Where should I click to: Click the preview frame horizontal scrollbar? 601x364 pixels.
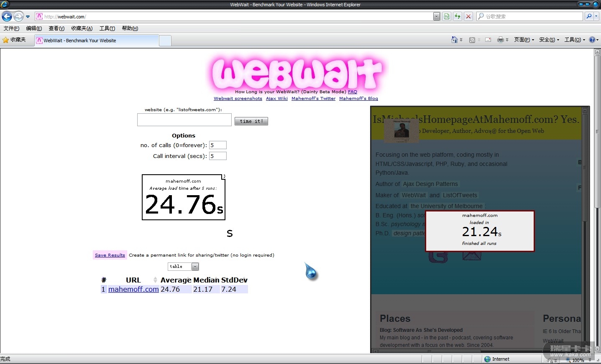(x=476, y=351)
